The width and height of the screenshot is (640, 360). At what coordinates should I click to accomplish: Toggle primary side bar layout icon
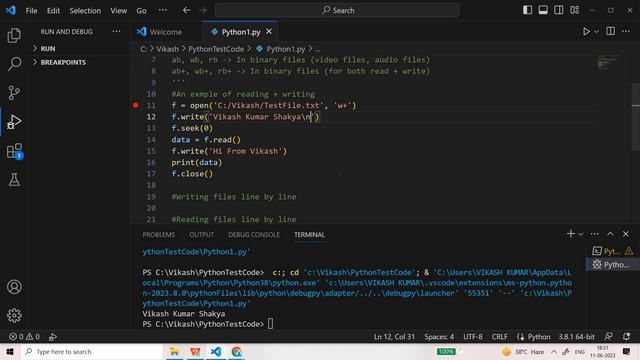click(527, 10)
